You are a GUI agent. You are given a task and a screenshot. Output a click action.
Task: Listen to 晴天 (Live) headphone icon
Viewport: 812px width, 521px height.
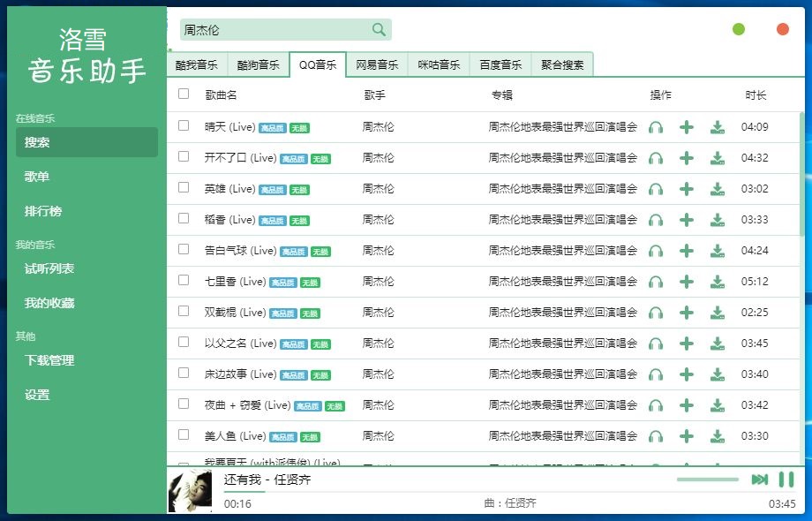pos(656,127)
